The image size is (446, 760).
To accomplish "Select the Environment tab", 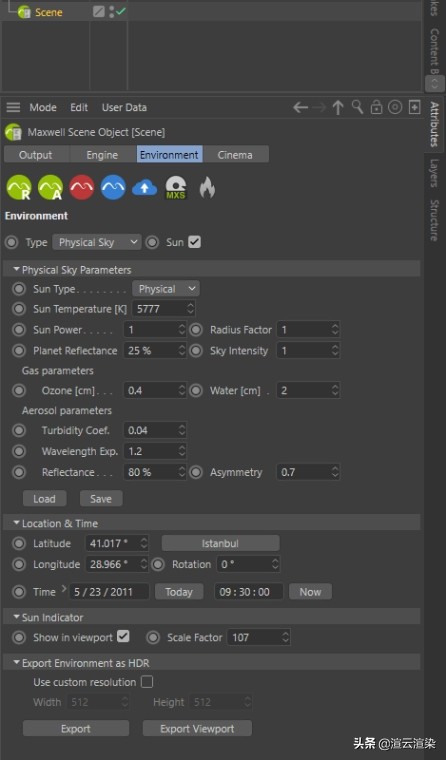I will pos(169,155).
